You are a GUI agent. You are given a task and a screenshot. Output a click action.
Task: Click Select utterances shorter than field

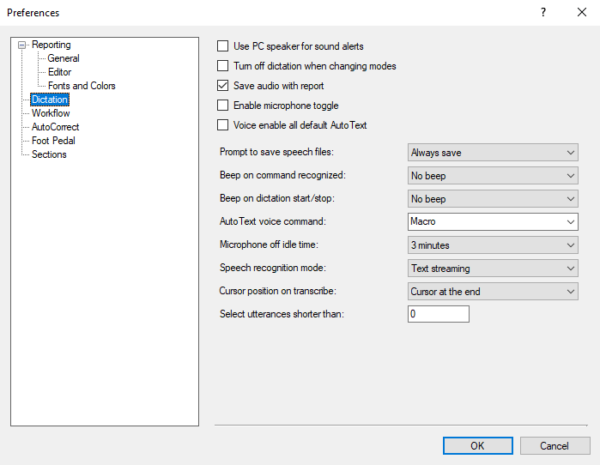point(438,314)
